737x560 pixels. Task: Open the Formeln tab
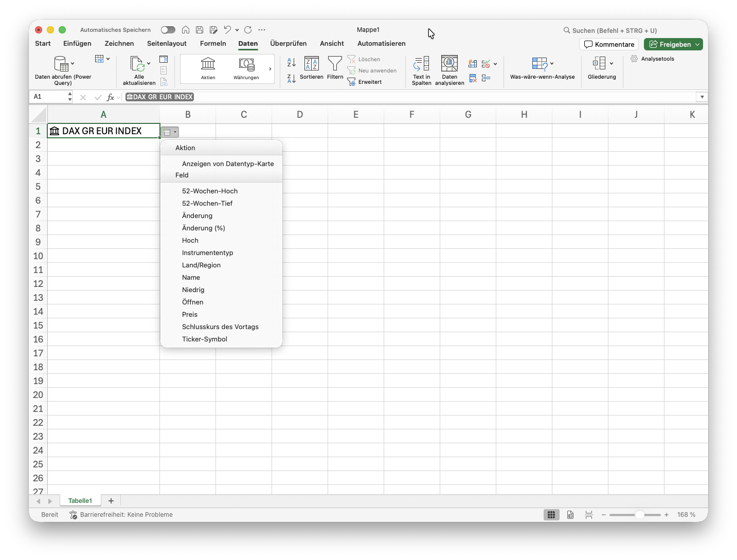(213, 44)
